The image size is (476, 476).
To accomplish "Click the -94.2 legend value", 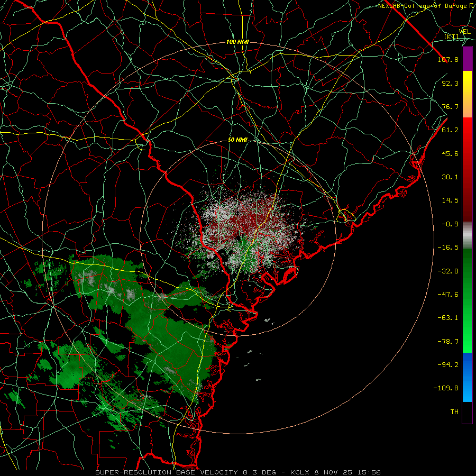I will coord(448,364).
